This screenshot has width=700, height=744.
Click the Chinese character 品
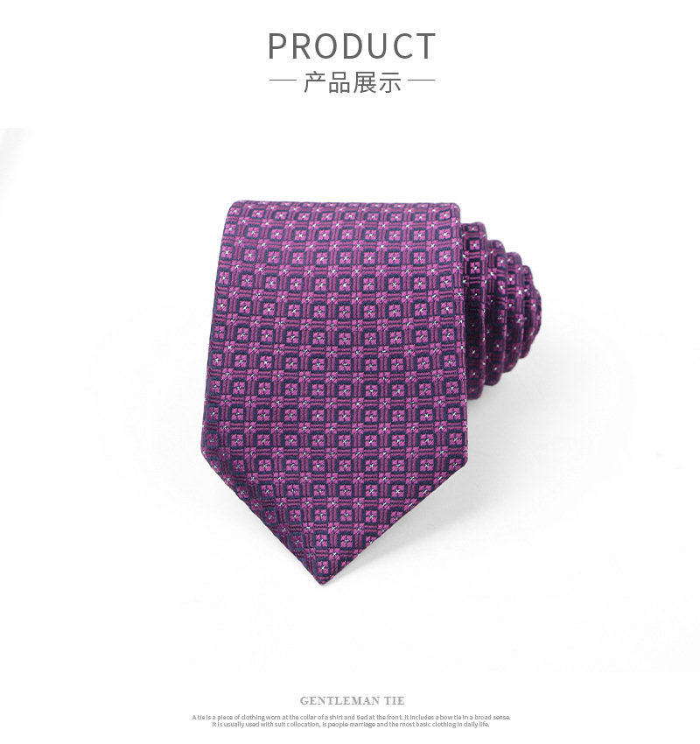(339, 81)
